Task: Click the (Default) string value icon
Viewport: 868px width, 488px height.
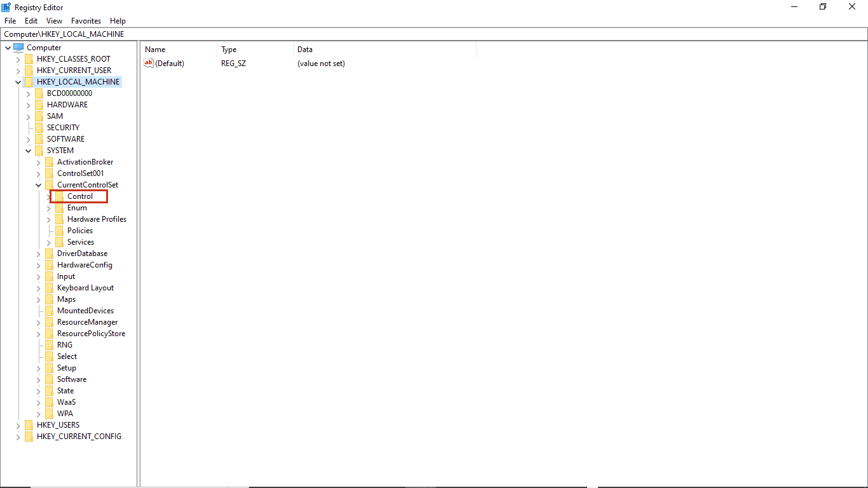Action: pyautogui.click(x=149, y=63)
